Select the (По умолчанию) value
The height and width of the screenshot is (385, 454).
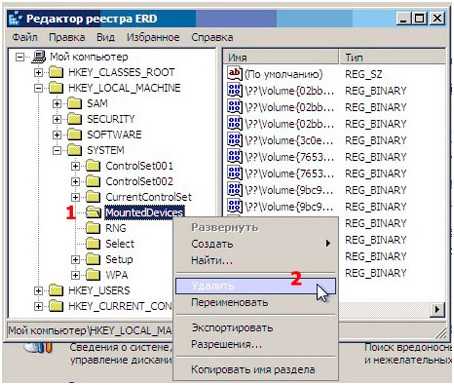(283, 74)
